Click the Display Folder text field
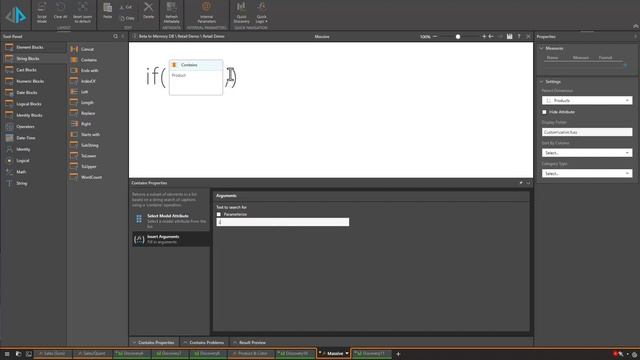The height and width of the screenshot is (360, 640). pyautogui.click(x=587, y=132)
